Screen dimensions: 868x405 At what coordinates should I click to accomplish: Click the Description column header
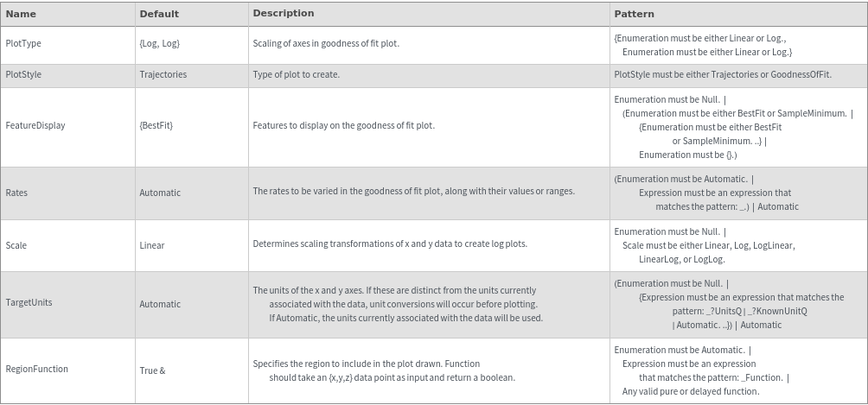coord(284,14)
